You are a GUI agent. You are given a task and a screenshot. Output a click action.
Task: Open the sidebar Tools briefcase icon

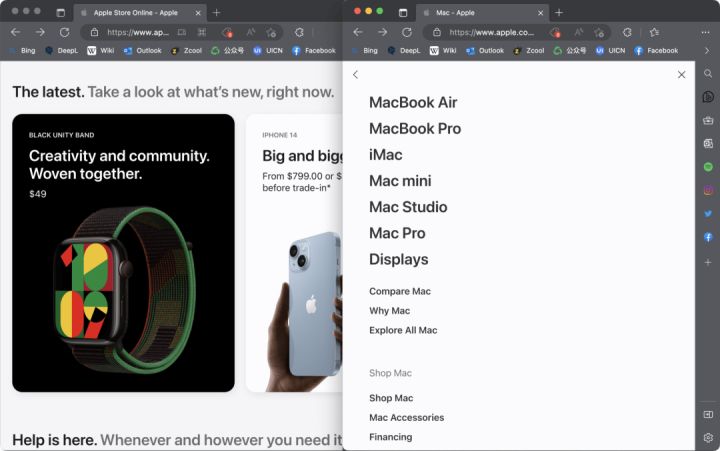pyautogui.click(x=708, y=120)
